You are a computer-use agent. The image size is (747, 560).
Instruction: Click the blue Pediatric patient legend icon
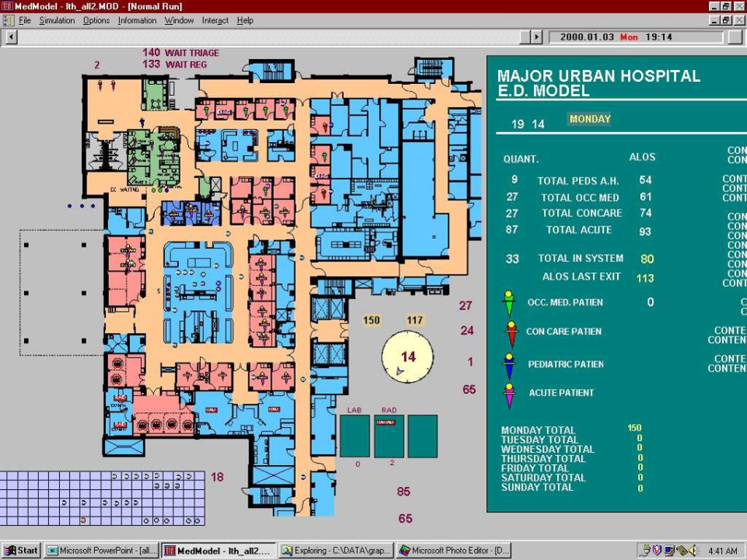pos(509,366)
